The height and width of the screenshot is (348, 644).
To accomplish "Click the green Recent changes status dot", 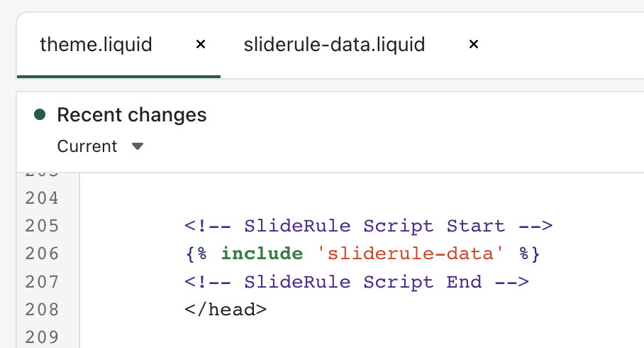I will click(x=40, y=114).
